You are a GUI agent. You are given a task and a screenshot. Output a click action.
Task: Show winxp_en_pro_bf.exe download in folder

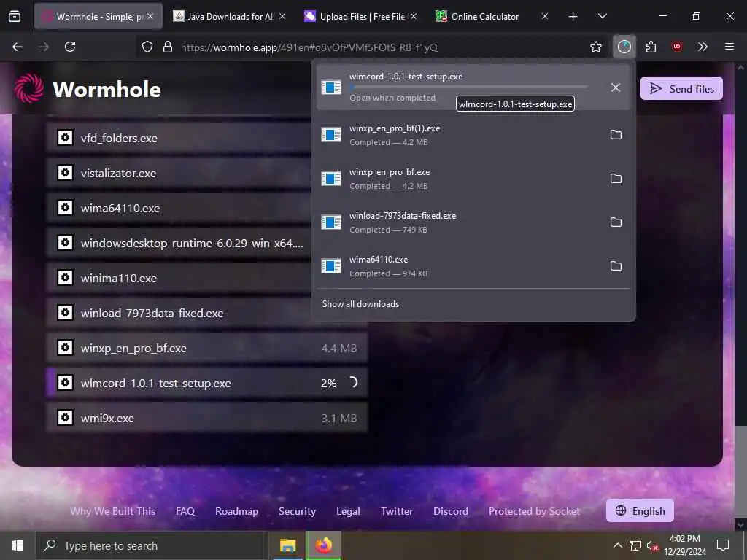pyautogui.click(x=616, y=179)
